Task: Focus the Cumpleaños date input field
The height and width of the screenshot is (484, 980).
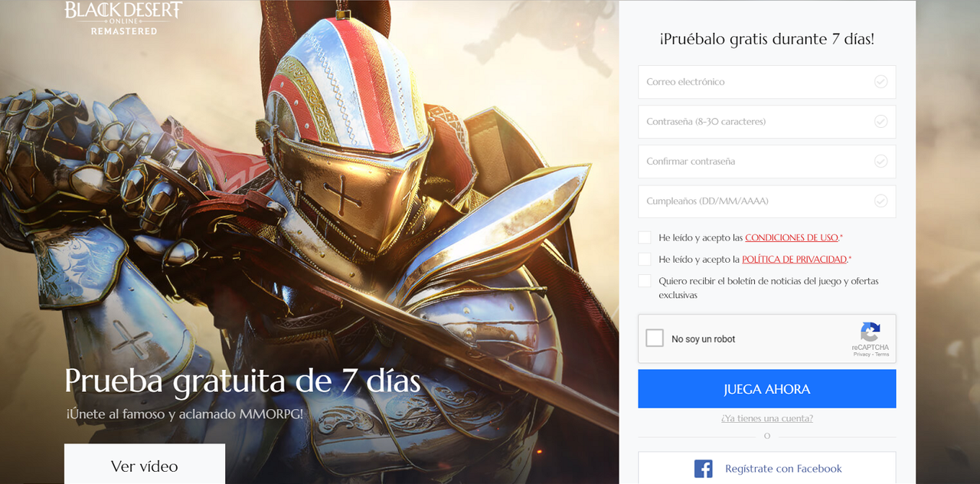Action: coord(767,201)
